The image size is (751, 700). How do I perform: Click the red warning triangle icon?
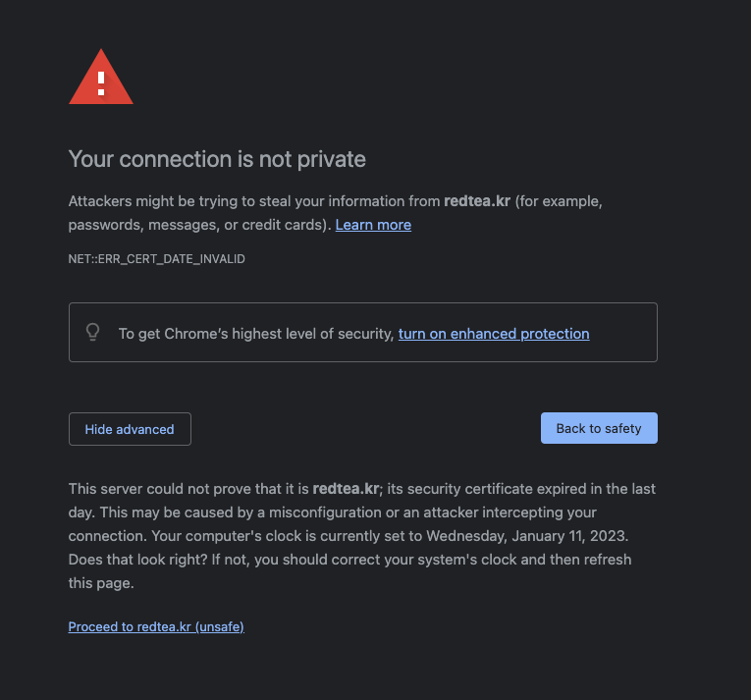101,78
